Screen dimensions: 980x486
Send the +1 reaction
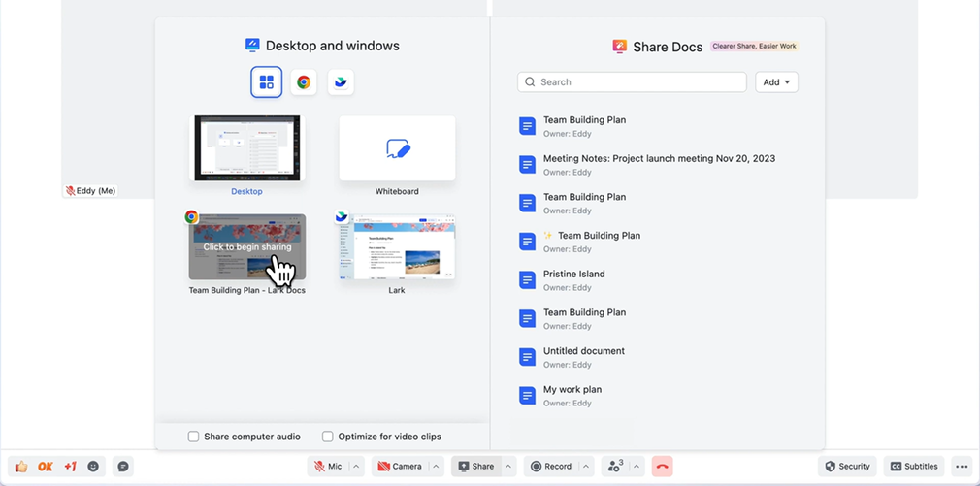click(x=70, y=467)
